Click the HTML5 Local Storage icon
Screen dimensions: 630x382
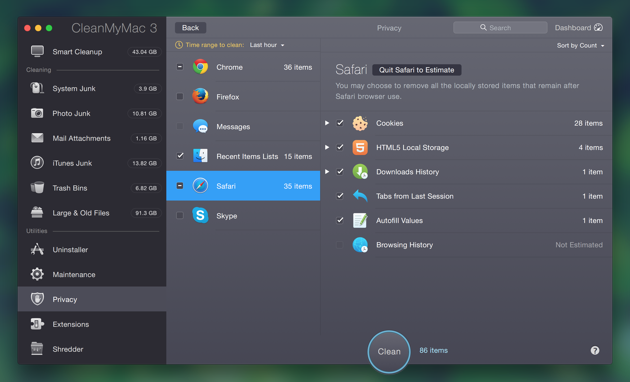[360, 147]
